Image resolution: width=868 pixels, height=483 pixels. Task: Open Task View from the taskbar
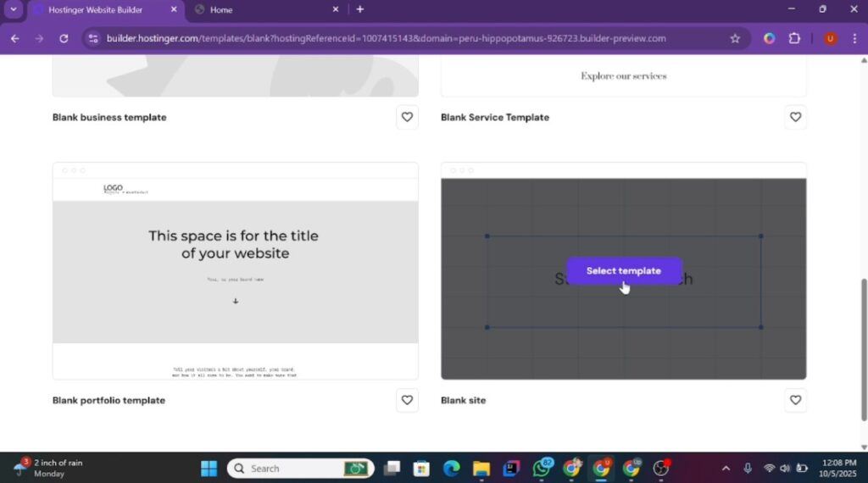(x=392, y=469)
